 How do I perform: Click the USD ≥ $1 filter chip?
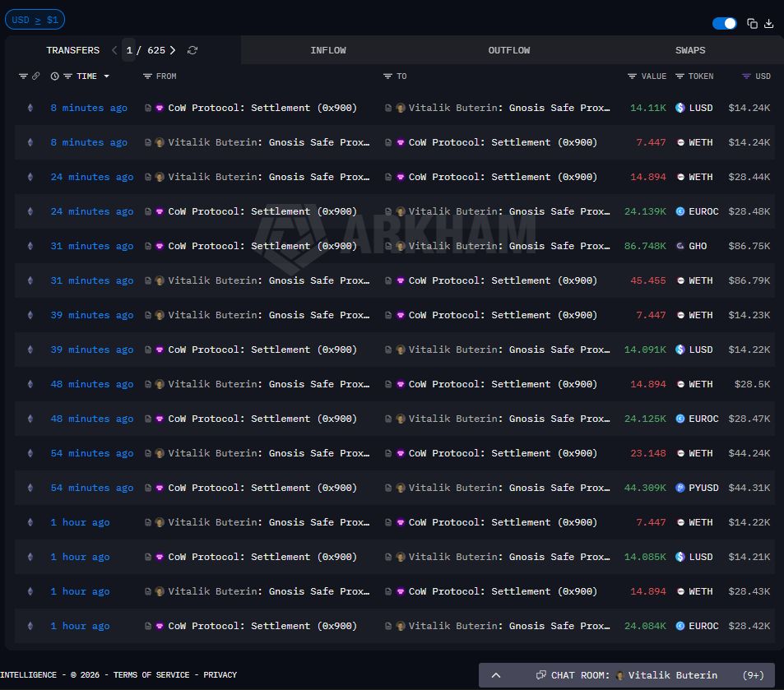coord(35,20)
